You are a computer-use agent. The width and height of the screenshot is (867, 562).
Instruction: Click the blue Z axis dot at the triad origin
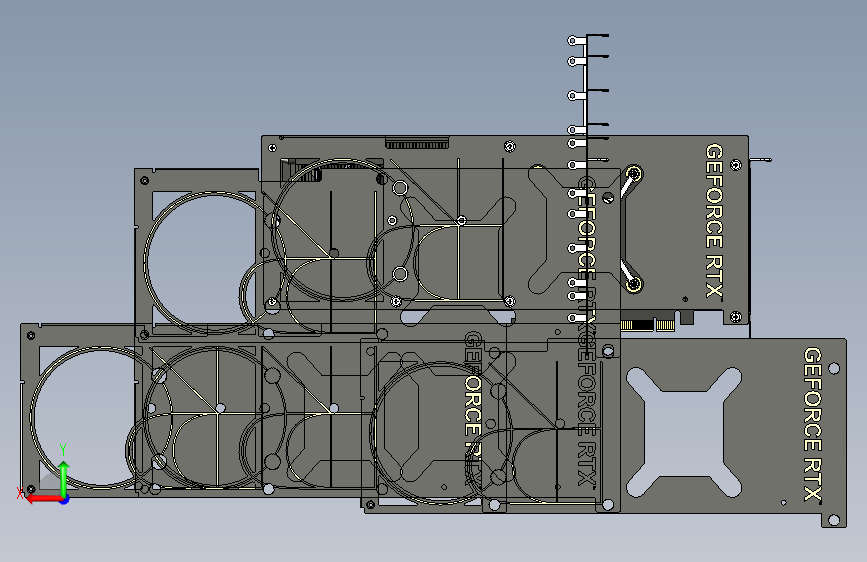(65, 499)
